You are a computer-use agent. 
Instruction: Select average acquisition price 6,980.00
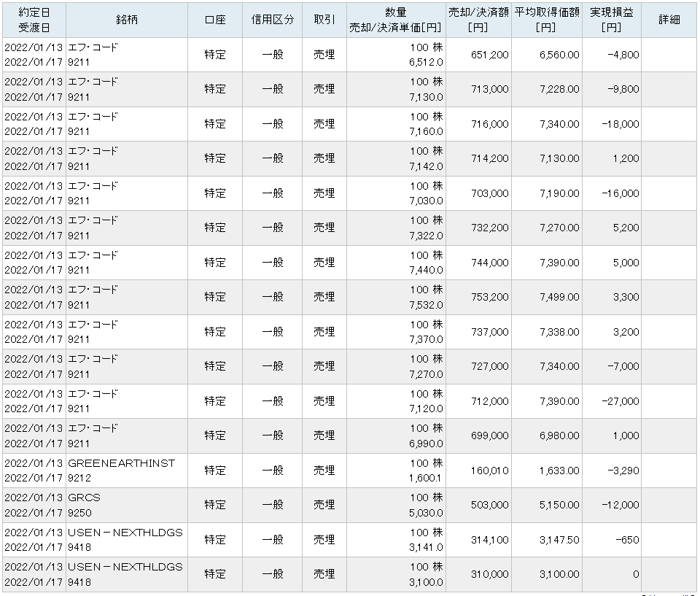click(x=559, y=436)
